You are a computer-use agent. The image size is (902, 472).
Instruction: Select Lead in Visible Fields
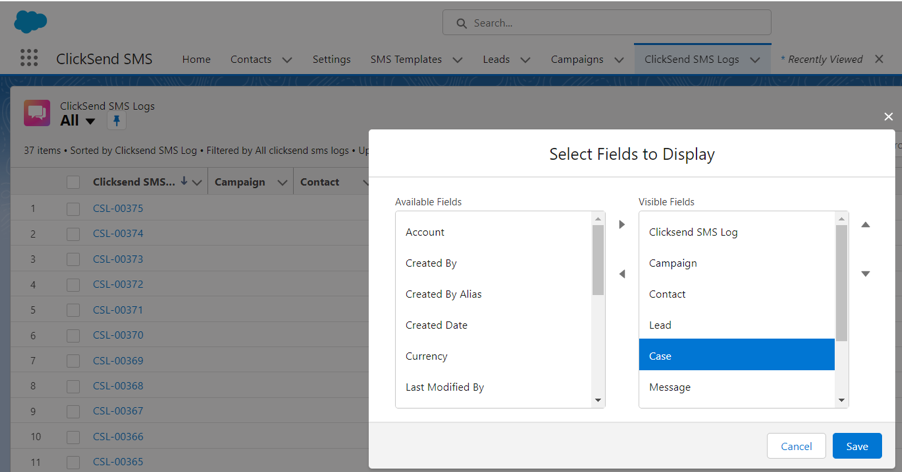[737, 325]
